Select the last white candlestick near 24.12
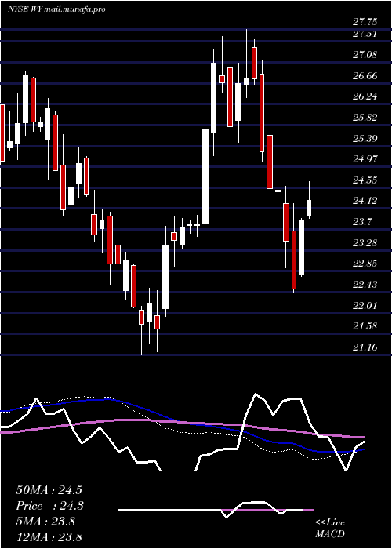The height and width of the screenshot is (549, 392). (x=309, y=208)
